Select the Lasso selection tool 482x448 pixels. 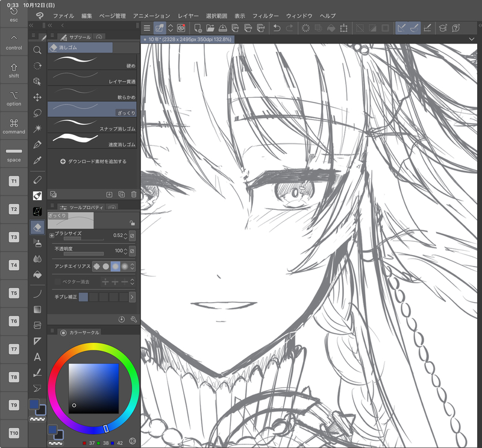coord(37,113)
